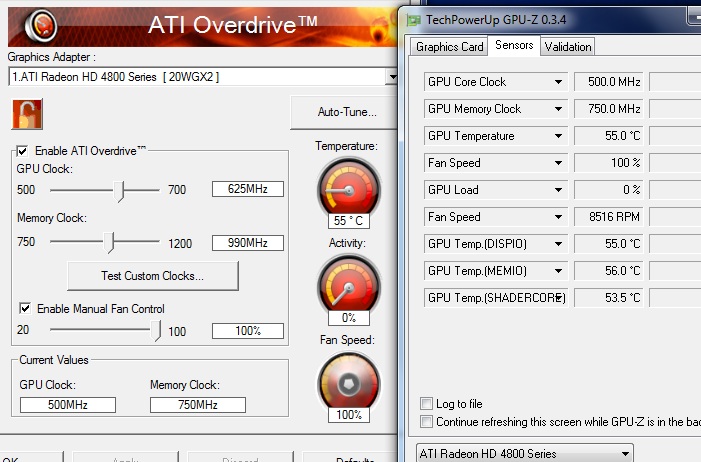Click the fan speed slider handle
Screen dimensions: 701x462
coord(156,331)
